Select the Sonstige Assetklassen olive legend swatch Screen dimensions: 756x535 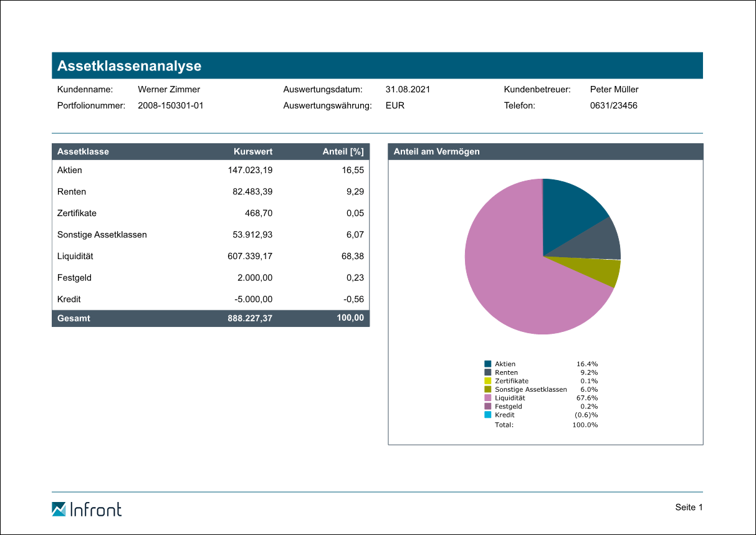tap(488, 389)
